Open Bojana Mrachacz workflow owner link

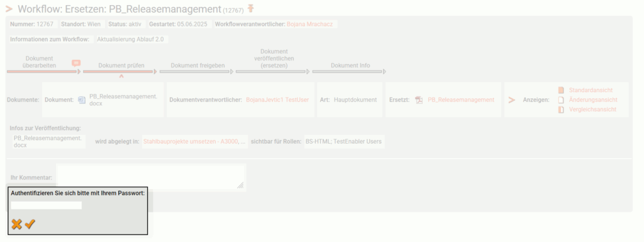coord(309,25)
